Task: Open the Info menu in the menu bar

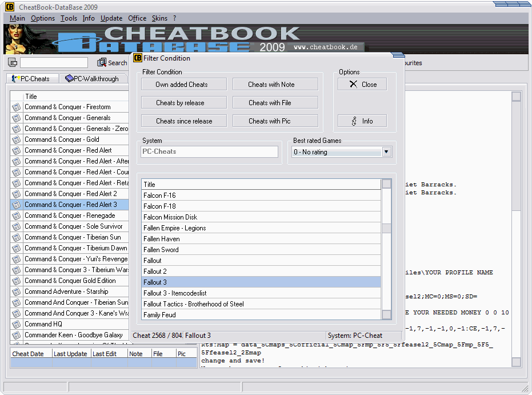Action: tap(89, 18)
